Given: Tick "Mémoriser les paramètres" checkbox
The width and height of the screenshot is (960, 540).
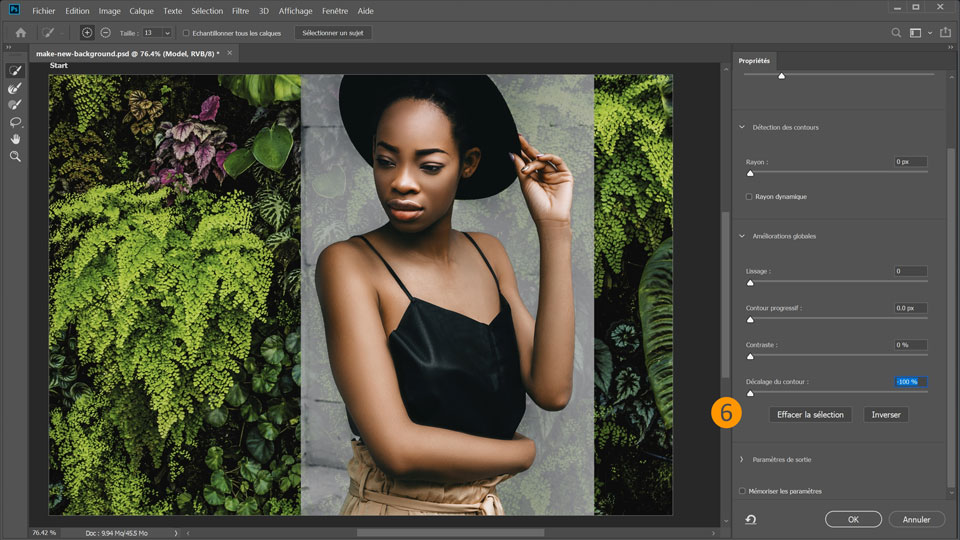Looking at the screenshot, I should point(742,491).
